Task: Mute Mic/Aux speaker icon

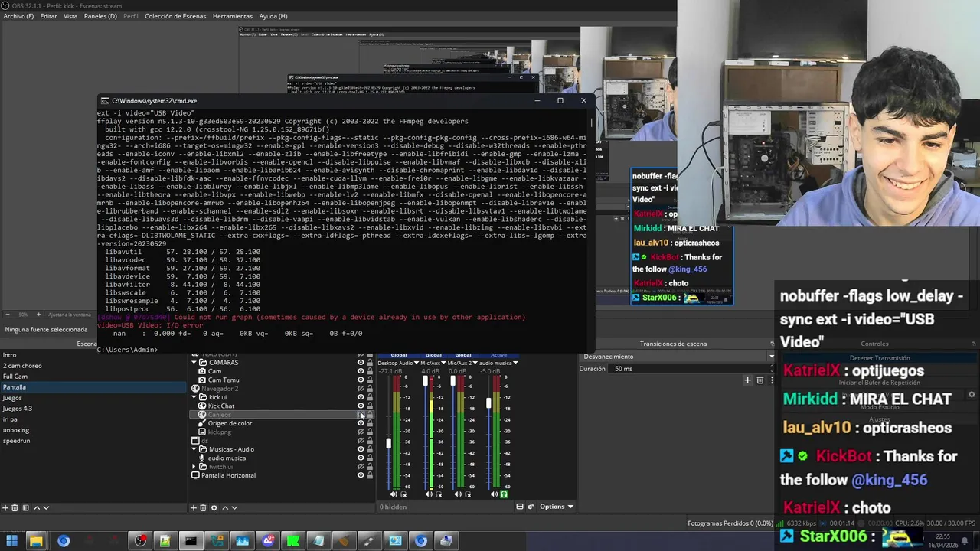Action: pos(429,494)
